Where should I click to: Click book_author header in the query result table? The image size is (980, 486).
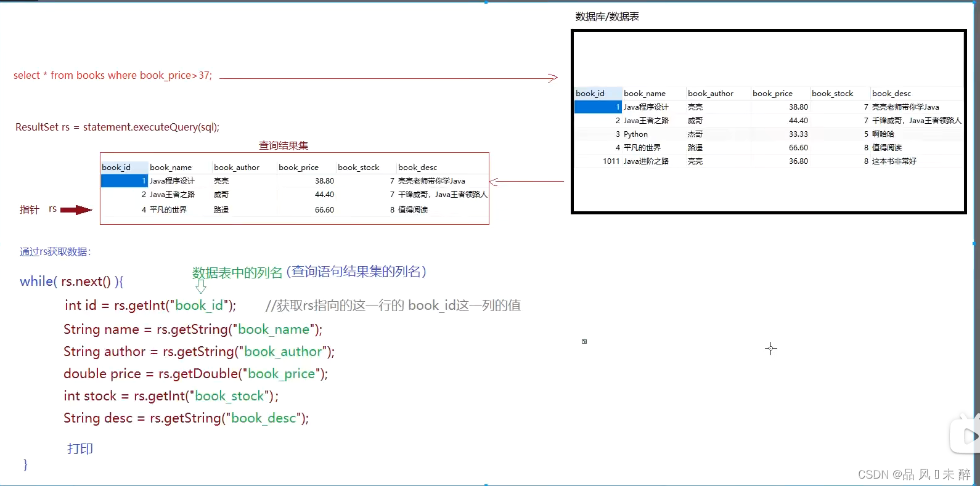237,167
